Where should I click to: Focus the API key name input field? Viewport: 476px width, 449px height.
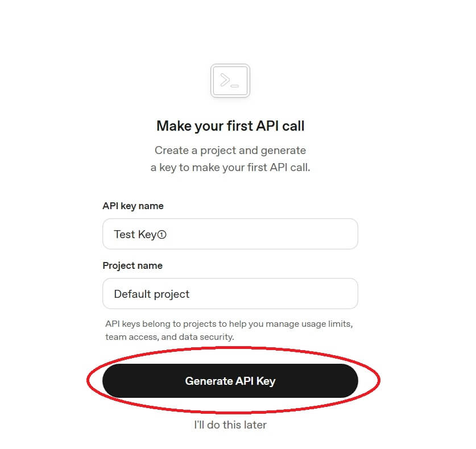pyautogui.click(x=256, y=234)
